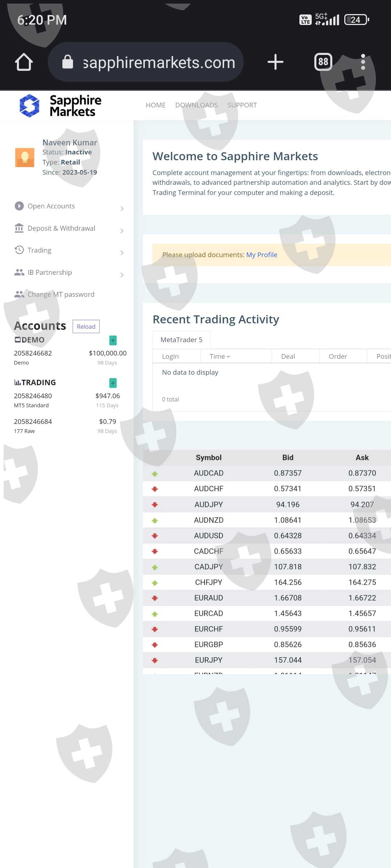Screen dimensions: 391x868
Task: Go to the HOME menu item
Action: pyautogui.click(x=156, y=105)
